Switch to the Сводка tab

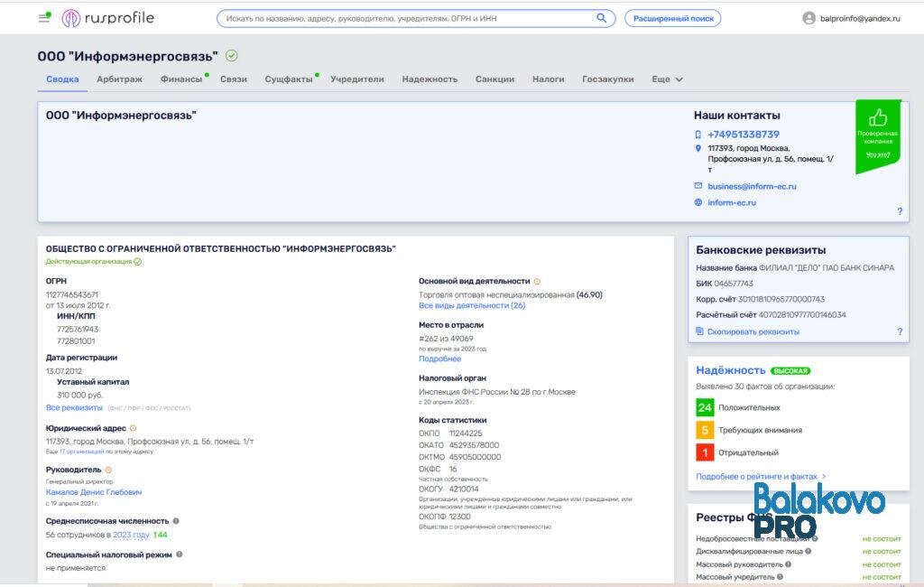(x=62, y=79)
